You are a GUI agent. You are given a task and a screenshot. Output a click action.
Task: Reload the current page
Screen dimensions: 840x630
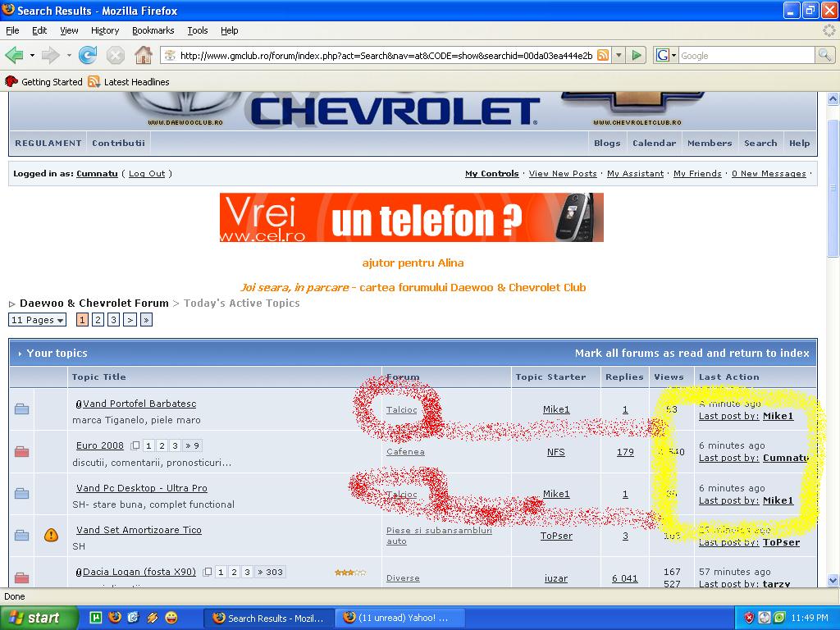88,56
